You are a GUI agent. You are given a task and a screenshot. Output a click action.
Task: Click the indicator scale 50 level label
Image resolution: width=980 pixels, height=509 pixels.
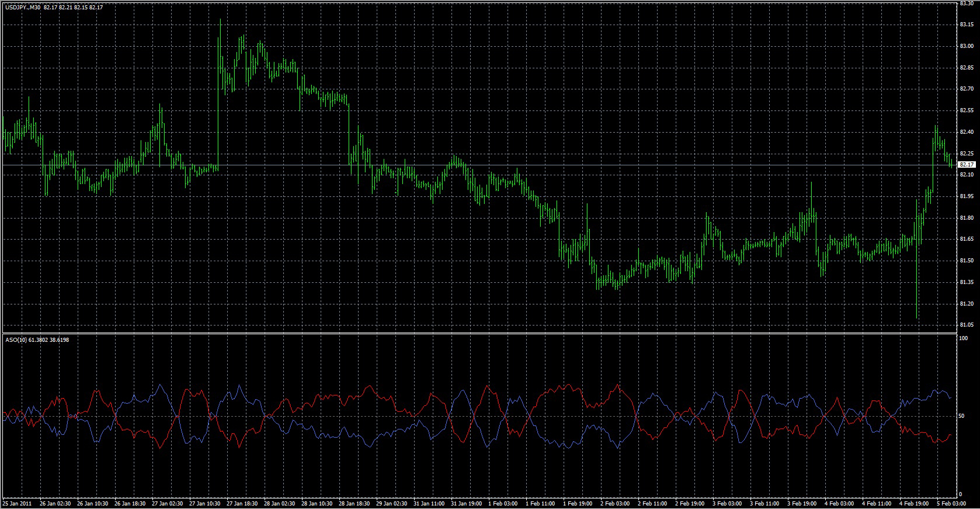(962, 416)
